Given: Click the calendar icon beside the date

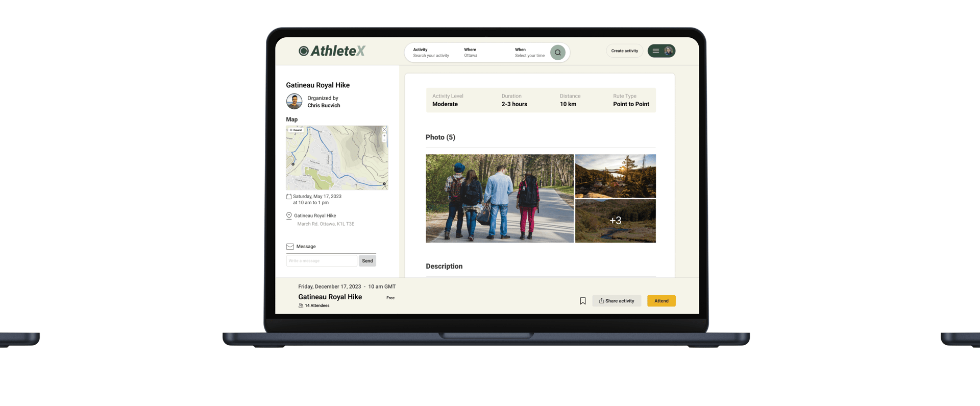Looking at the screenshot, I should point(289,197).
